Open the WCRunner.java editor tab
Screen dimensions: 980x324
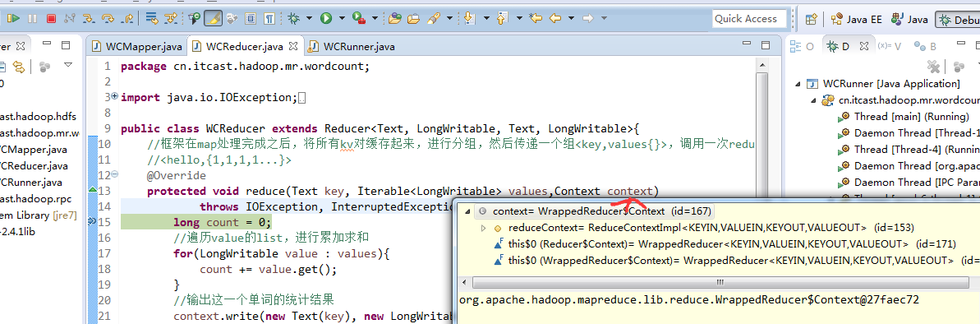coord(352,46)
